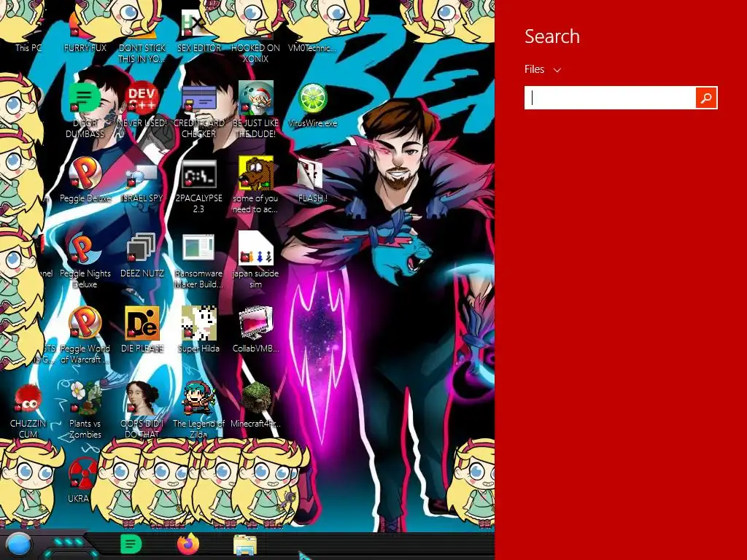The image size is (747, 560).
Task: Open the green chat app on the taskbar
Action: (131, 544)
